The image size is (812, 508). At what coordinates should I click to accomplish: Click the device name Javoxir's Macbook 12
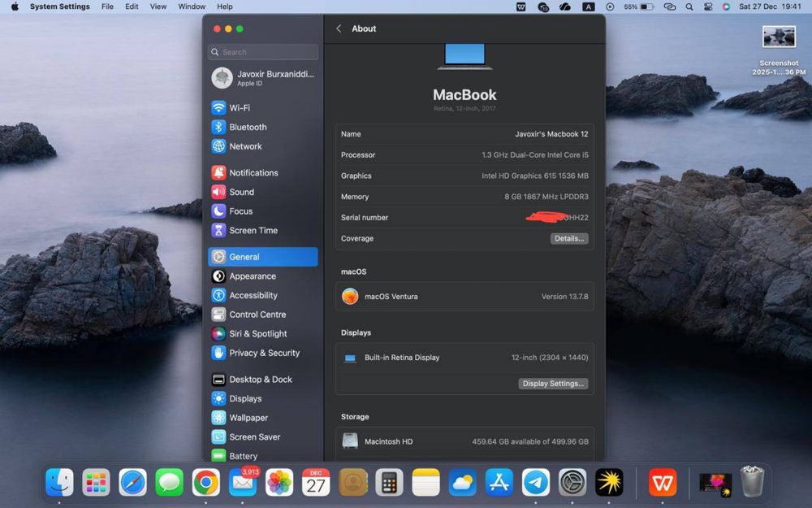tap(551, 134)
